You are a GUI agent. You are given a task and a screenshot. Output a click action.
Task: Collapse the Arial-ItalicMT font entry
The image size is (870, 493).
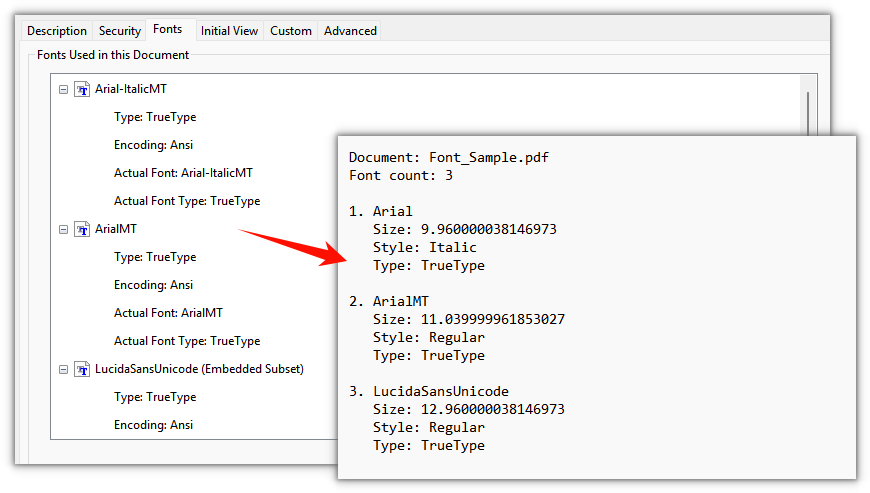click(x=64, y=89)
